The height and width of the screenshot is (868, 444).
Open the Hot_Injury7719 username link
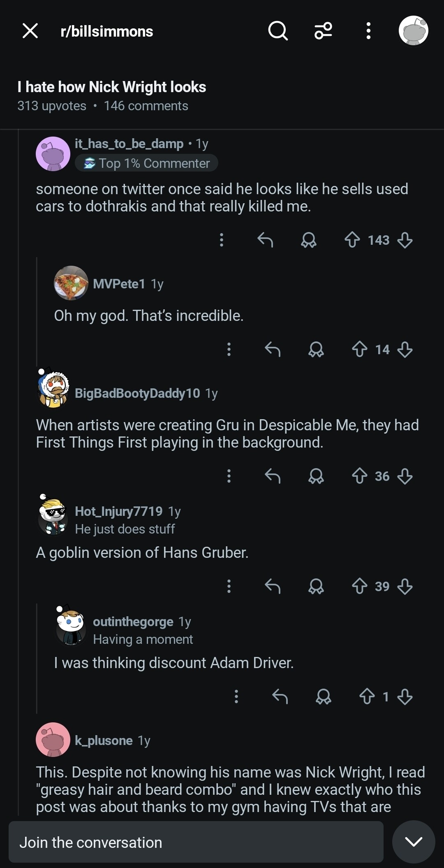(x=119, y=511)
